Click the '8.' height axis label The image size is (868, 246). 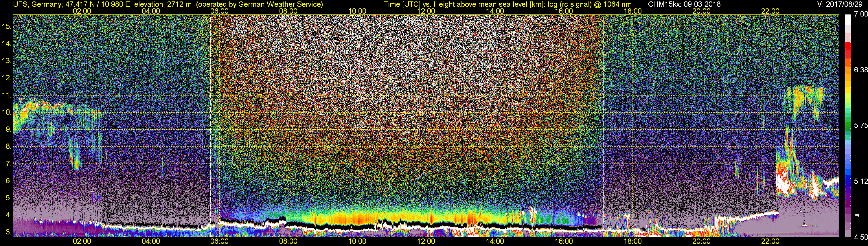pos(8,147)
